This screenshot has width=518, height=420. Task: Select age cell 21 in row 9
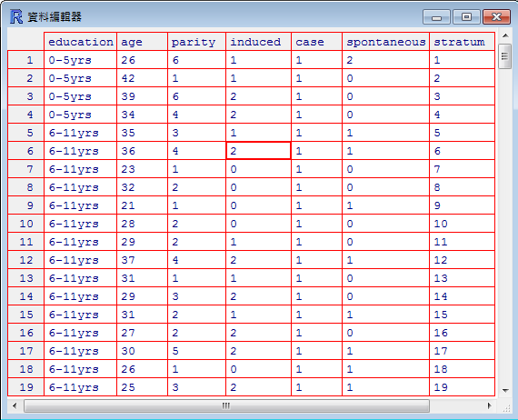pos(142,205)
